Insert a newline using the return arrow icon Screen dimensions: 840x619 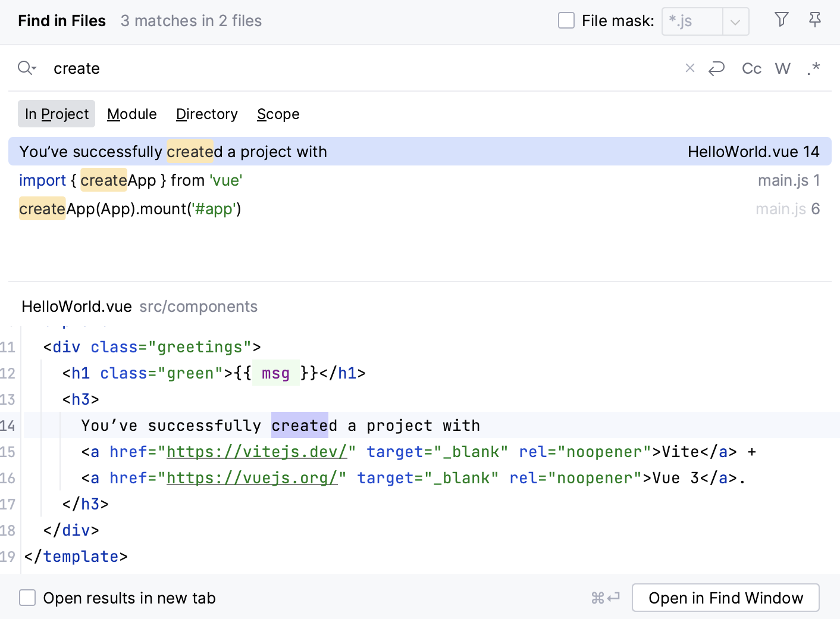tap(716, 68)
